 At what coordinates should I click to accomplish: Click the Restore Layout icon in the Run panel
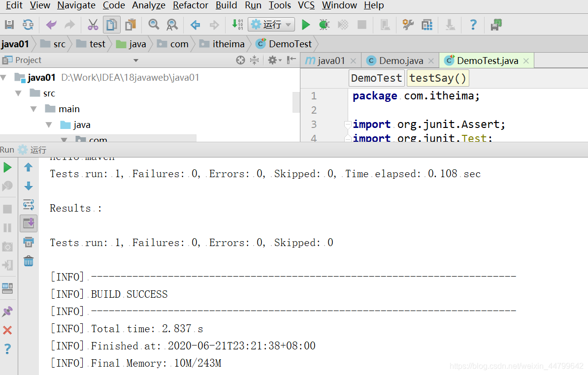click(7, 288)
